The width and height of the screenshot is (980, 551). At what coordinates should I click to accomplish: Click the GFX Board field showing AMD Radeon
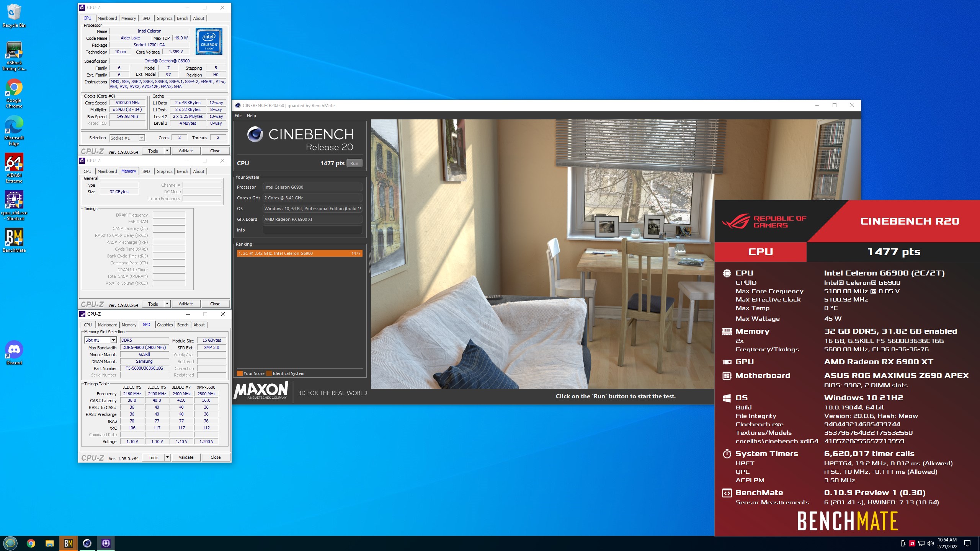point(312,219)
